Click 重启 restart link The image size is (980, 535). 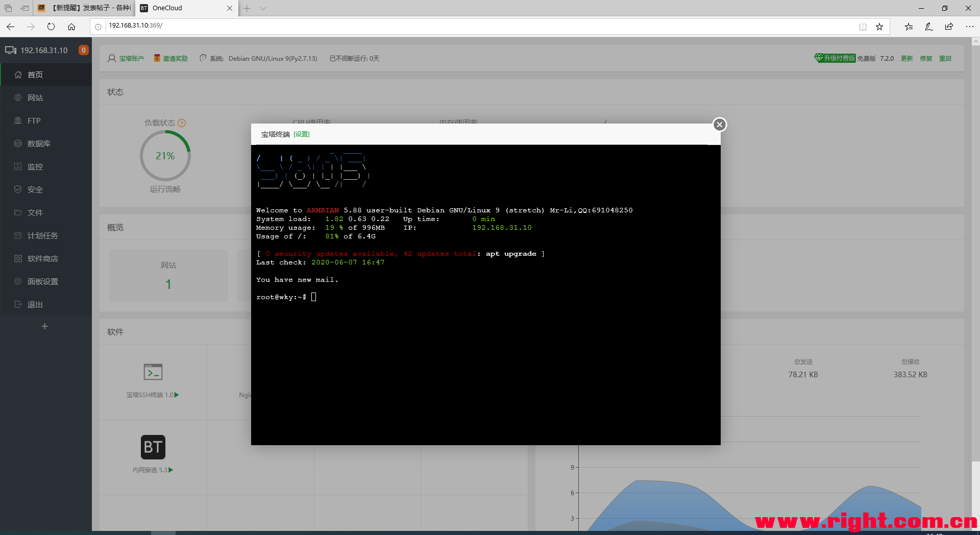945,59
